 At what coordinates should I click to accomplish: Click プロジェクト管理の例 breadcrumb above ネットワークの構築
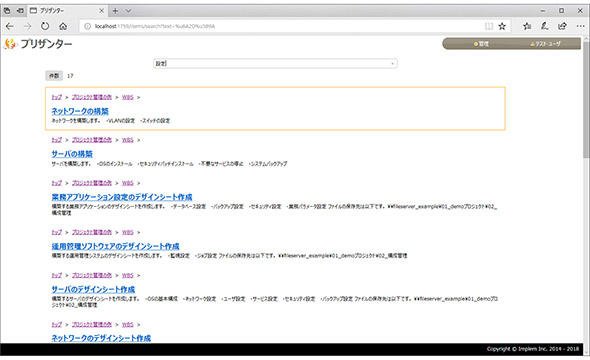coord(92,97)
